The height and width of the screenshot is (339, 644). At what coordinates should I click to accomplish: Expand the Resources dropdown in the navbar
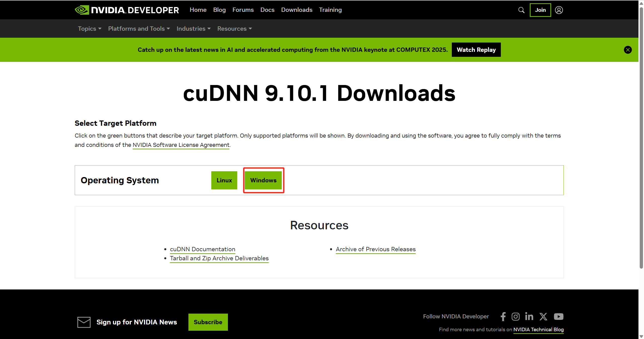click(234, 29)
